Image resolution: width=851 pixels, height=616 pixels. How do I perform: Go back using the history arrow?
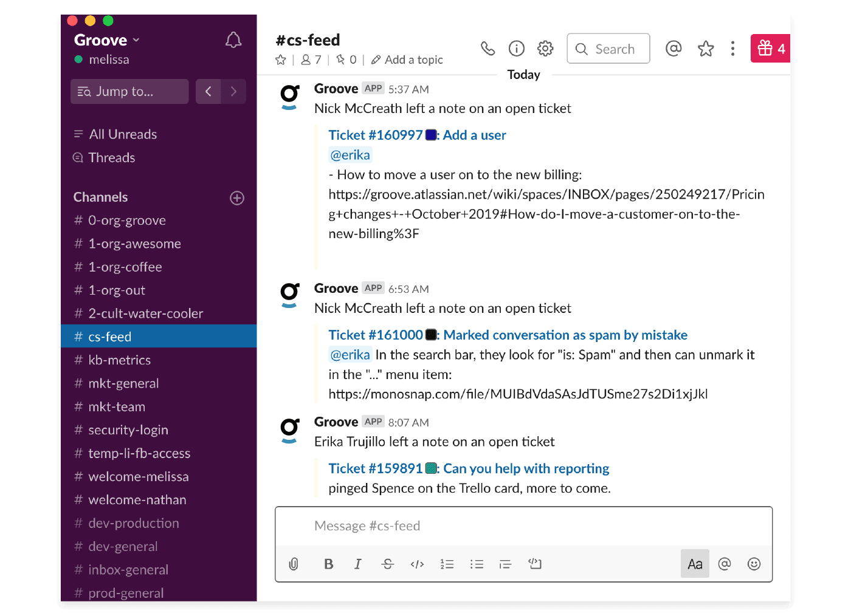pyautogui.click(x=208, y=91)
